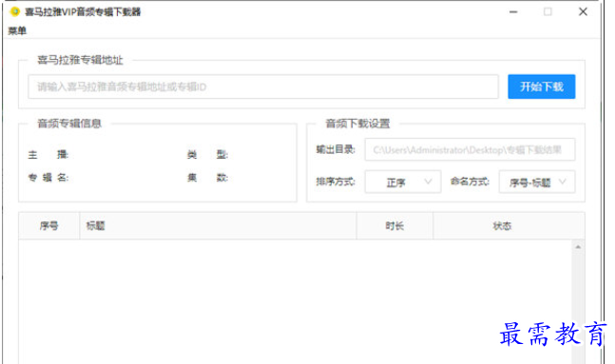Open the 菜单 menu
Viewport: 615px width, 364px height.
[17, 30]
